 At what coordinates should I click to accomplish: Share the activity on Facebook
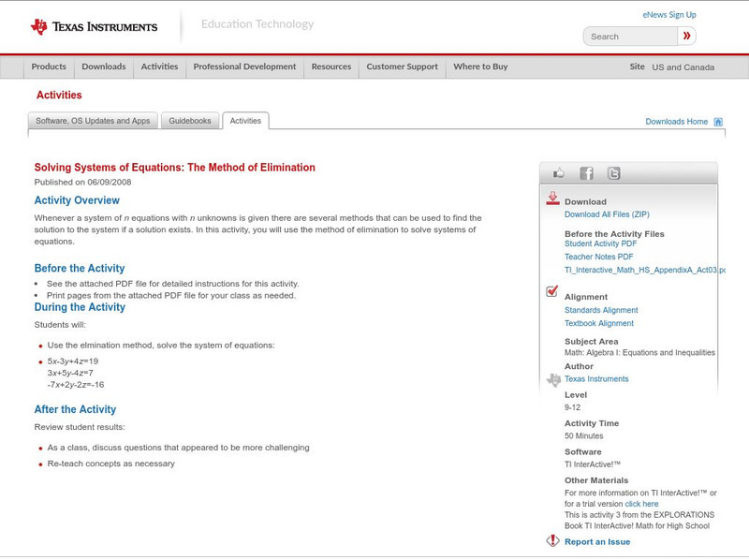pos(586,173)
